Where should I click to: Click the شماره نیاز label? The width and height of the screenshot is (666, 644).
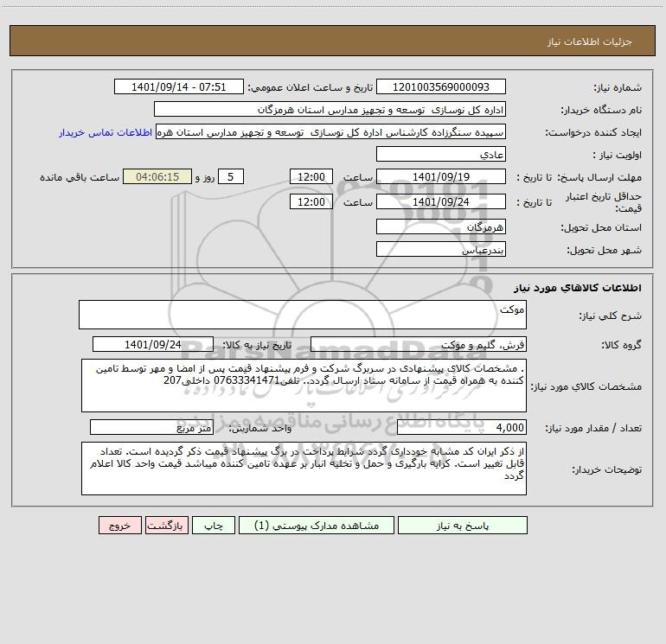[x=618, y=88]
